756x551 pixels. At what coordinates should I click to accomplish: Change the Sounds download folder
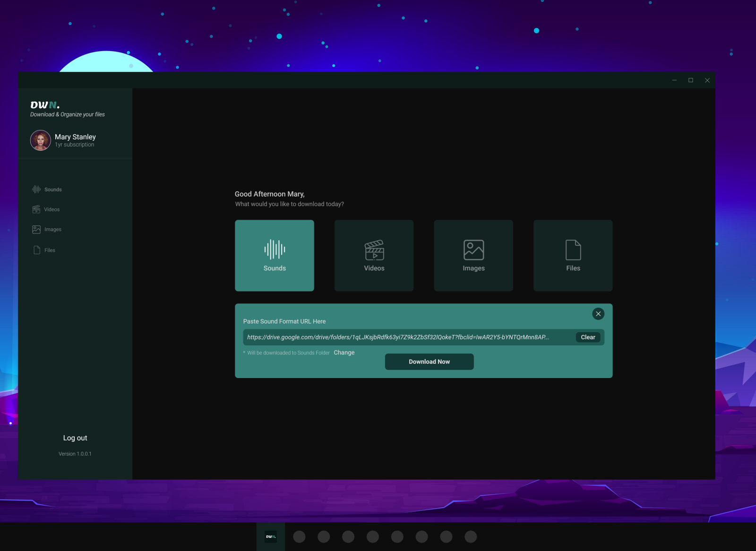pos(344,353)
